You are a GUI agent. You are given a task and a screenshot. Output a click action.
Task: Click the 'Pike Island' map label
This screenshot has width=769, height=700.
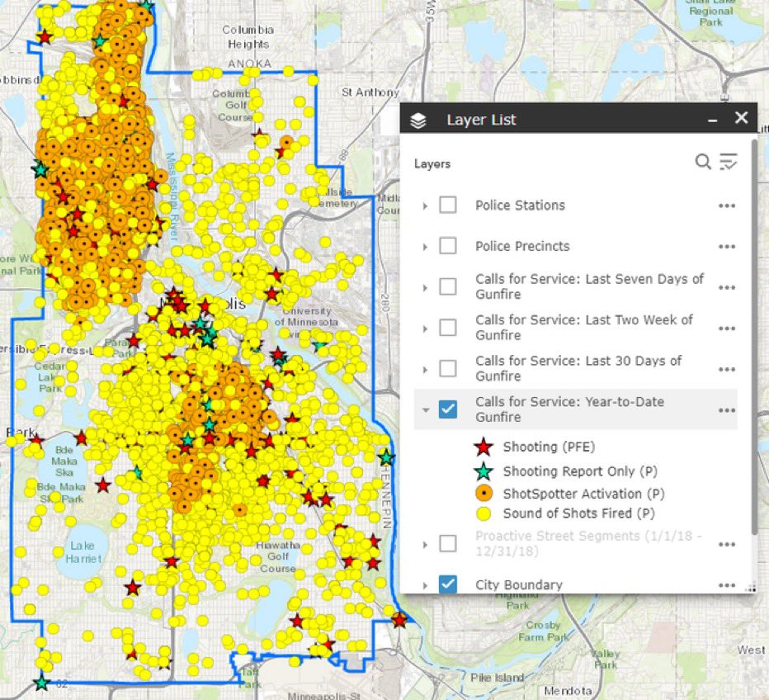[497, 678]
